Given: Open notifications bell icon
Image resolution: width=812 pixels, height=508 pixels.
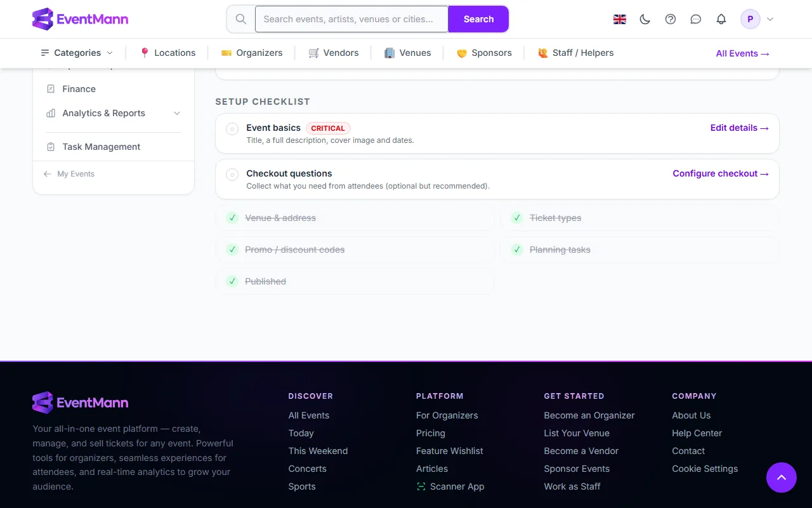Looking at the screenshot, I should tap(721, 19).
